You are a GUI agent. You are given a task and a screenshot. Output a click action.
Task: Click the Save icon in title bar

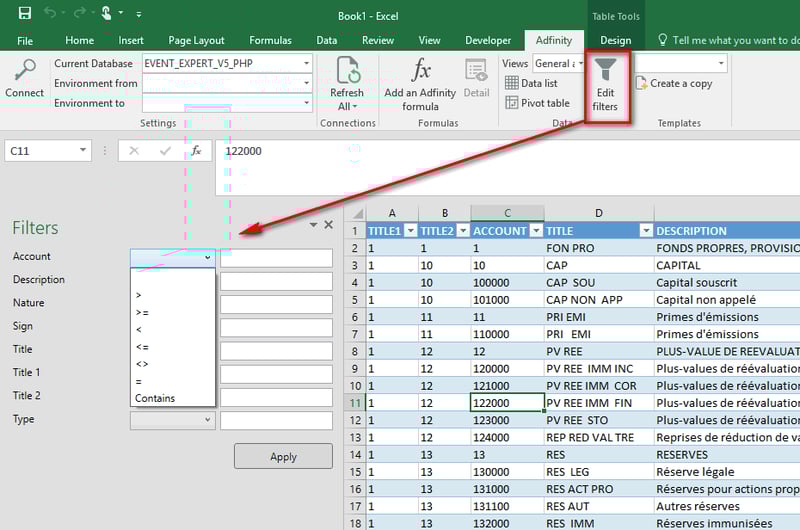coord(24,14)
